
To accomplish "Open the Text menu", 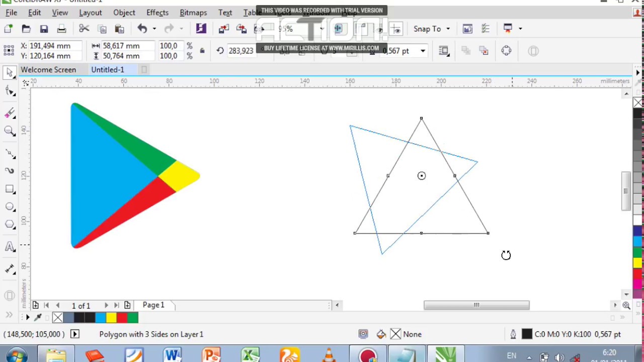I will 225,13.
